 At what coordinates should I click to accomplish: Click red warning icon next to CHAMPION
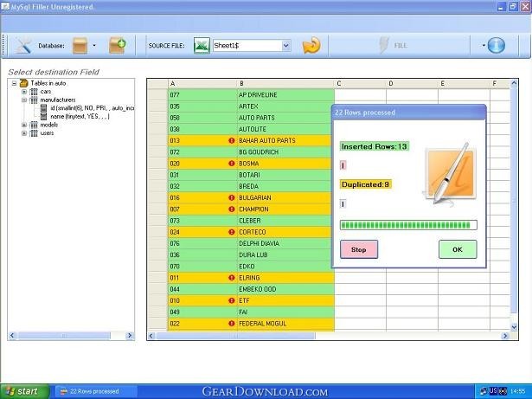232,209
